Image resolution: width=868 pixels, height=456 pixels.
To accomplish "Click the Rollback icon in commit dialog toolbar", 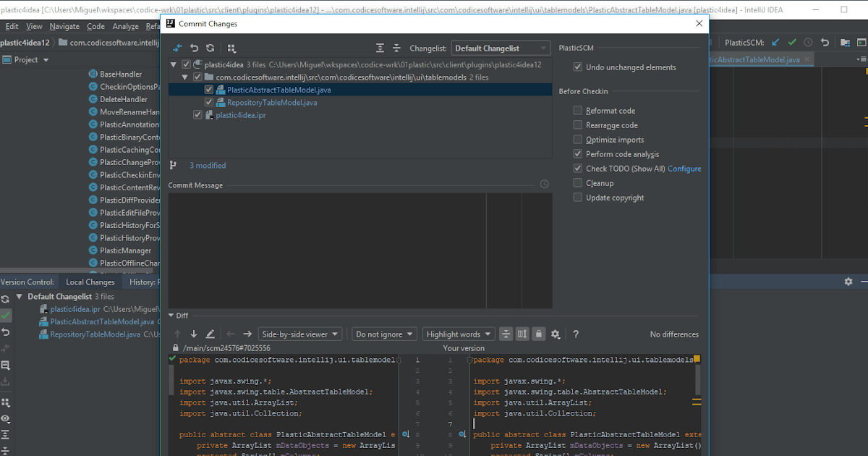I will point(192,48).
